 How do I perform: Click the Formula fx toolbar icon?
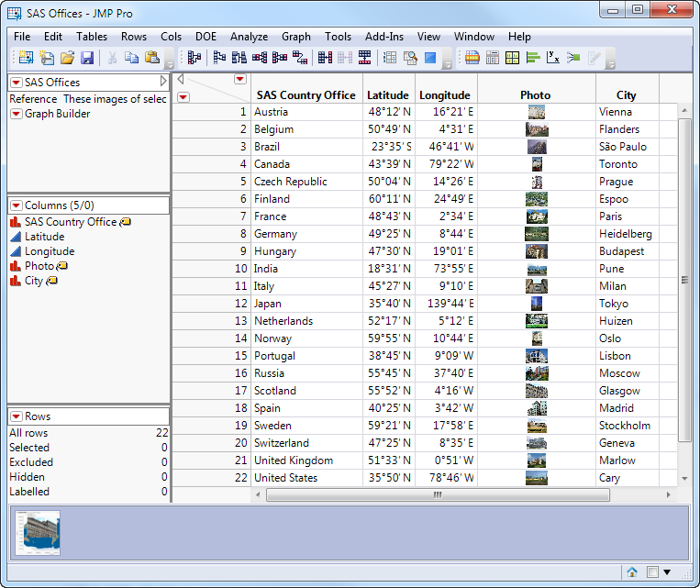(553, 58)
